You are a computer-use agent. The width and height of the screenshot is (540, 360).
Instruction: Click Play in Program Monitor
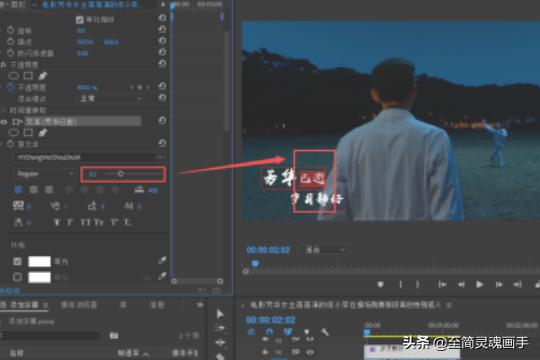[x=479, y=284]
